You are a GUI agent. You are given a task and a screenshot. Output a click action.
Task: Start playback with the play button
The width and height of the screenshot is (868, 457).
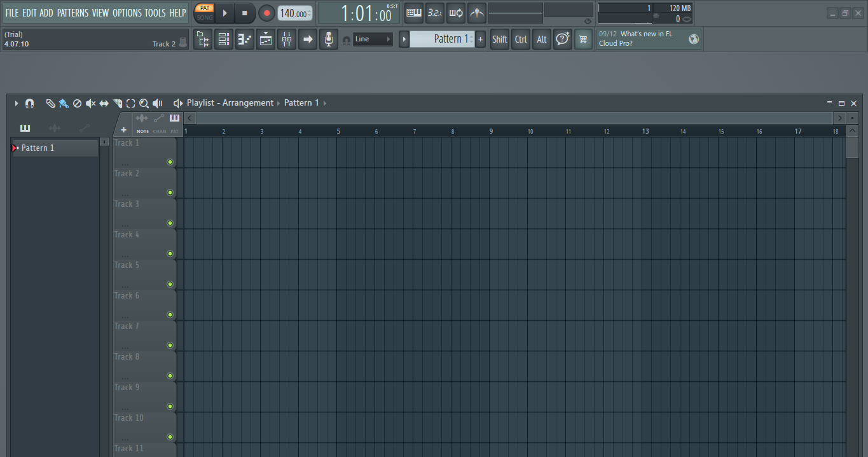(x=224, y=13)
